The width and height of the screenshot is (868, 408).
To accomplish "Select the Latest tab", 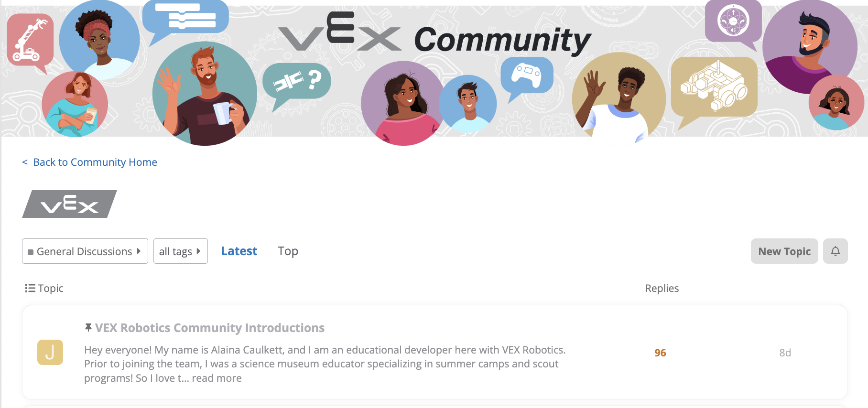I will pos(239,251).
